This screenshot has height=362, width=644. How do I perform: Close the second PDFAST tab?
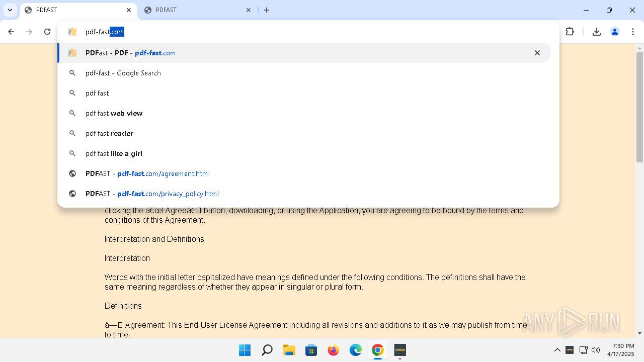249,10
